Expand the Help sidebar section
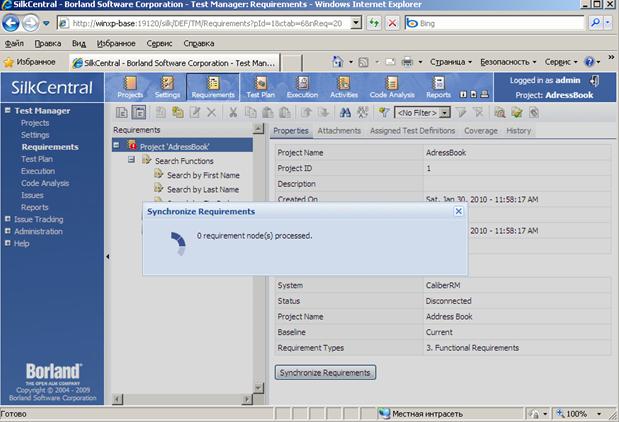Image resolution: width=619 pixels, height=422 pixels. [x=8, y=243]
